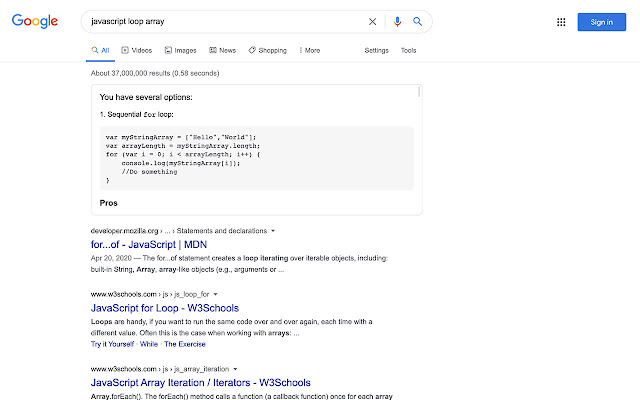The height and width of the screenshot is (400, 640).
Task: Open the Google apps grid
Action: 561,22
